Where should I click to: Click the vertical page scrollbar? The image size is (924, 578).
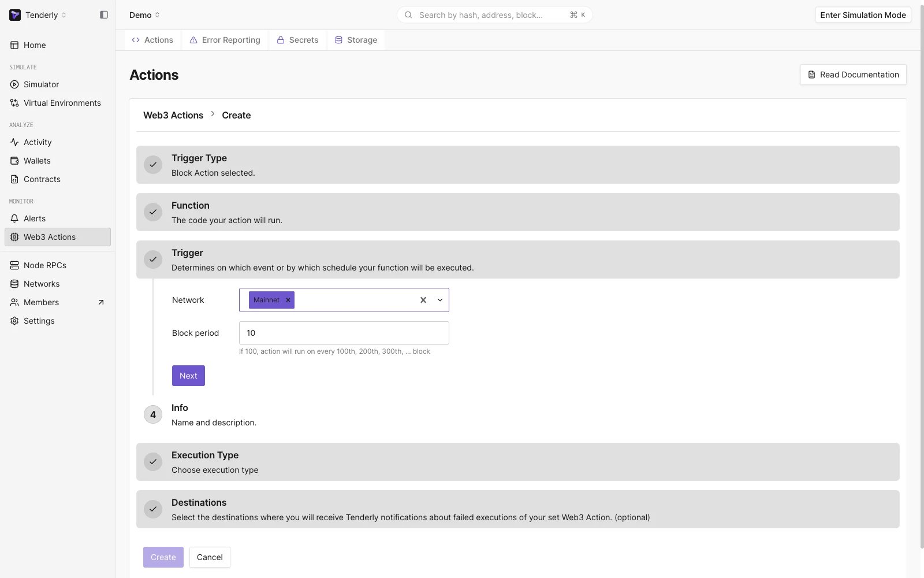pyautogui.click(x=921, y=277)
